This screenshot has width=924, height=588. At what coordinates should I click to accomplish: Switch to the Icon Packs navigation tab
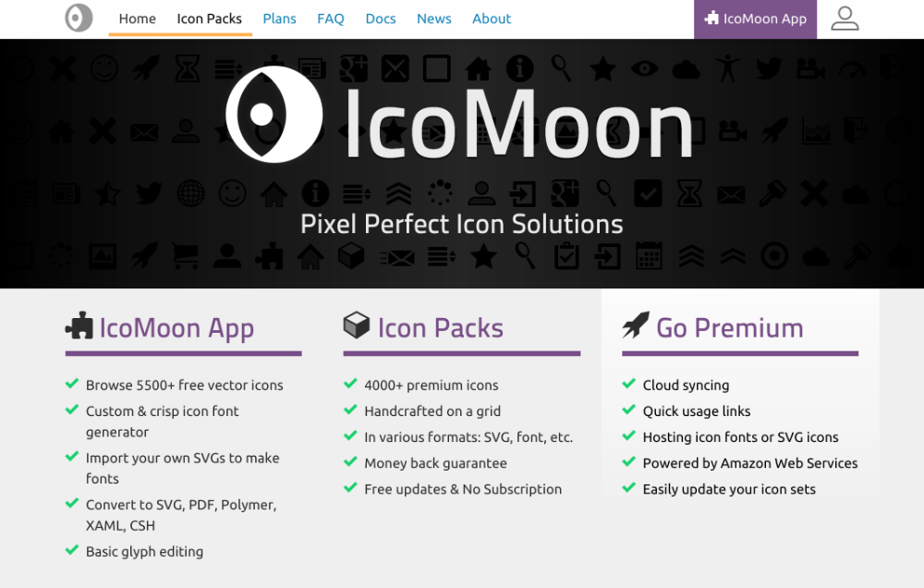point(209,18)
